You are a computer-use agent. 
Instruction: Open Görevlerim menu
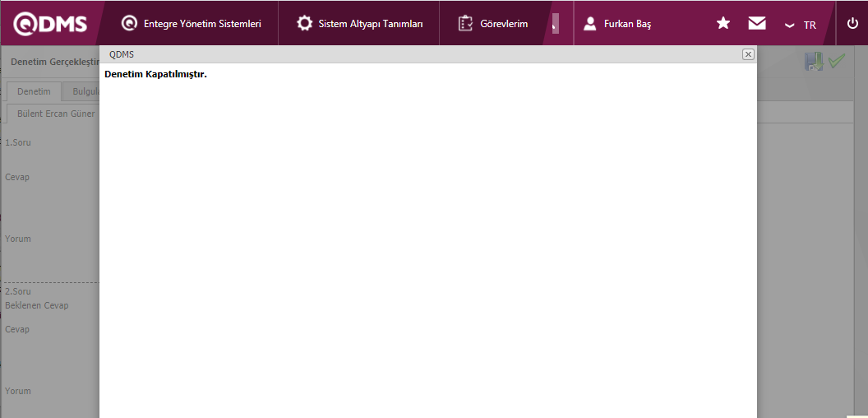(x=492, y=24)
